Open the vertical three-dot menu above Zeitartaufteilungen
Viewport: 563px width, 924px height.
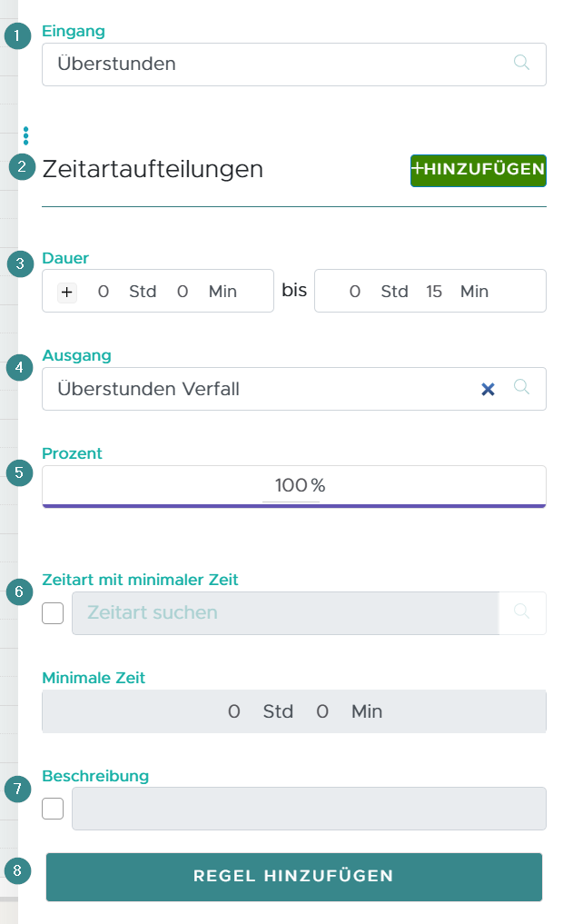coord(25,136)
